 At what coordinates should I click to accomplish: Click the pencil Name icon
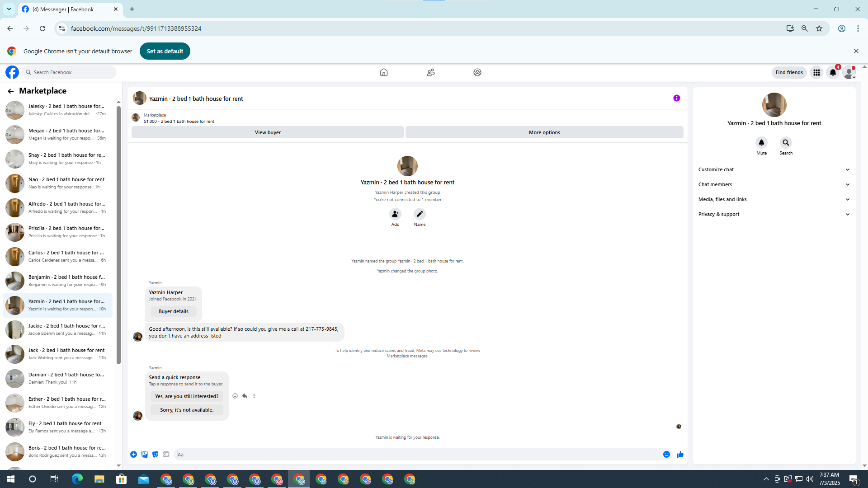point(420,214)
